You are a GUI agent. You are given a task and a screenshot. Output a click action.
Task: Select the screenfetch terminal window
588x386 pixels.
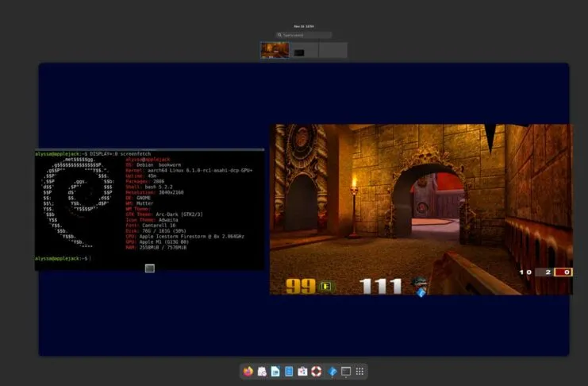point(149,207)
